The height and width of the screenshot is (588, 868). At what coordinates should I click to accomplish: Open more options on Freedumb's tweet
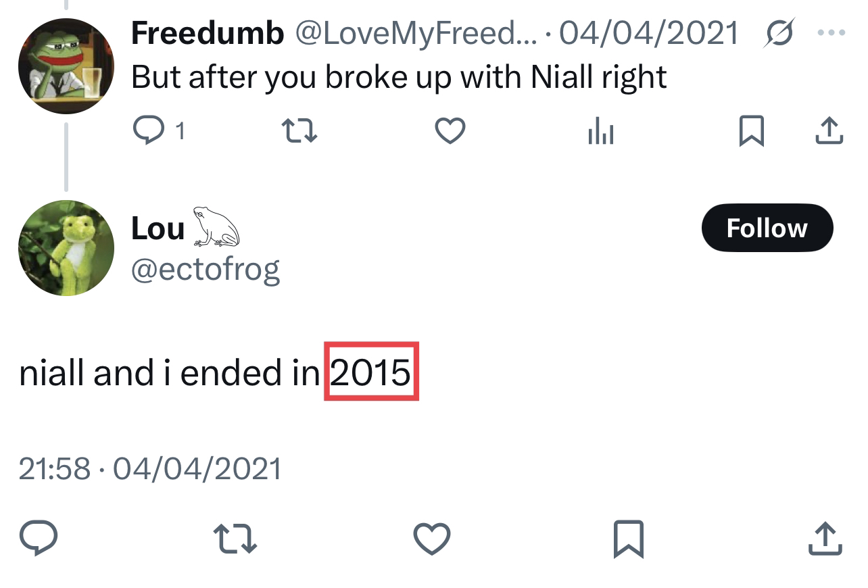pos(831,32)
